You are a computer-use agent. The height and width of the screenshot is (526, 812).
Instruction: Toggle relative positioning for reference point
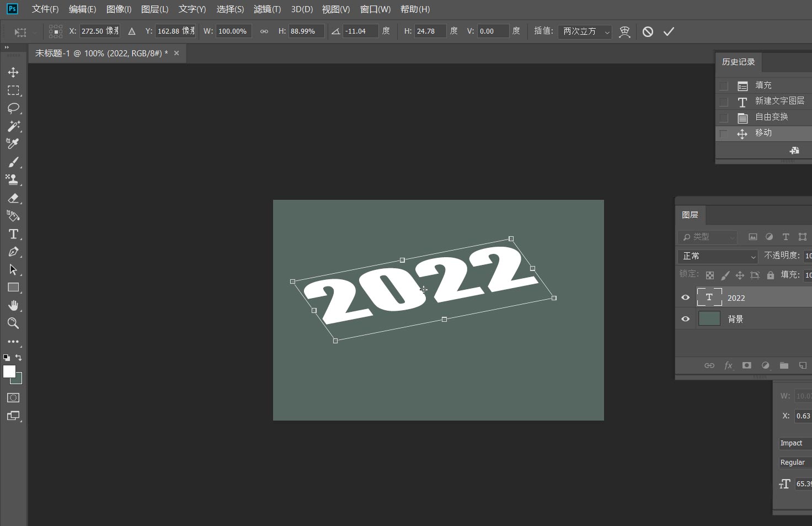pyautogui.click(x=132, y=31)
